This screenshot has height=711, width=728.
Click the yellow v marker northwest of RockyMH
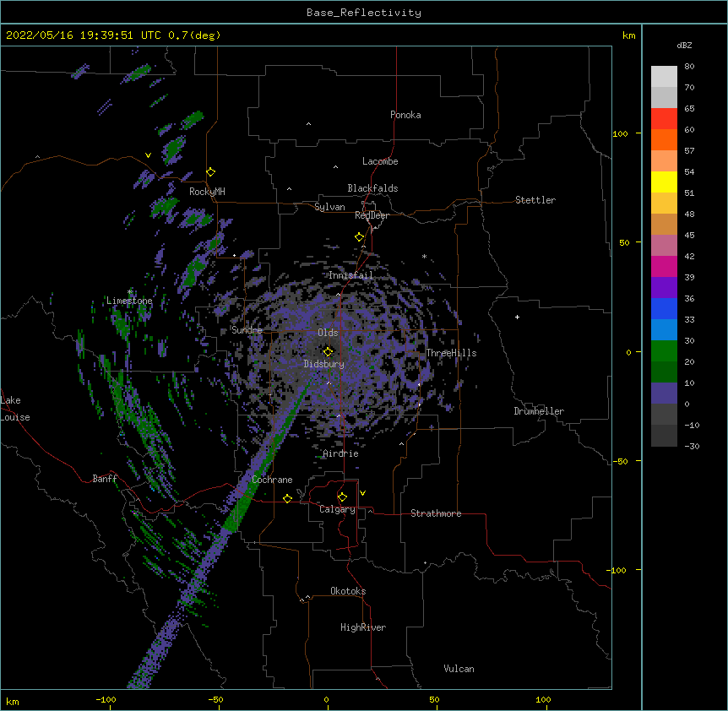click(148, 155)
